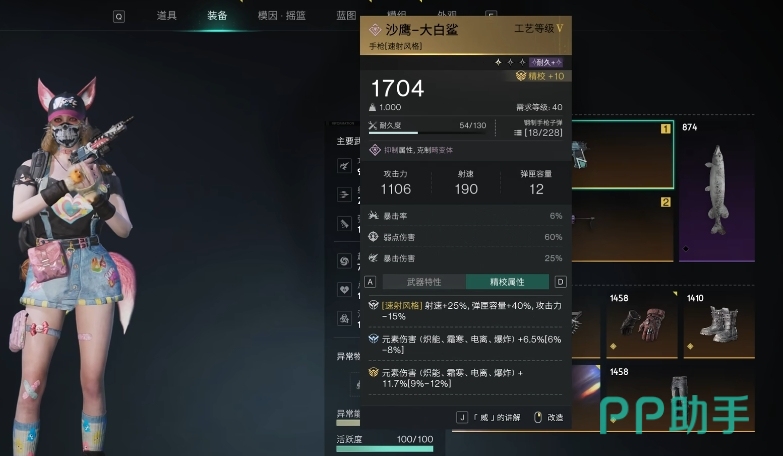Select the boots equipment slot 1410
783x456 pixels.
(x=719, y=324)
